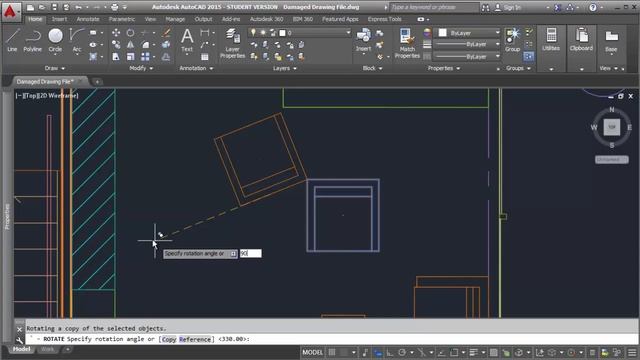The height and width of the screenshot is (360, 640).
Task: Open the object color ByLayer dropdown
Action: [x=498, y=33]
